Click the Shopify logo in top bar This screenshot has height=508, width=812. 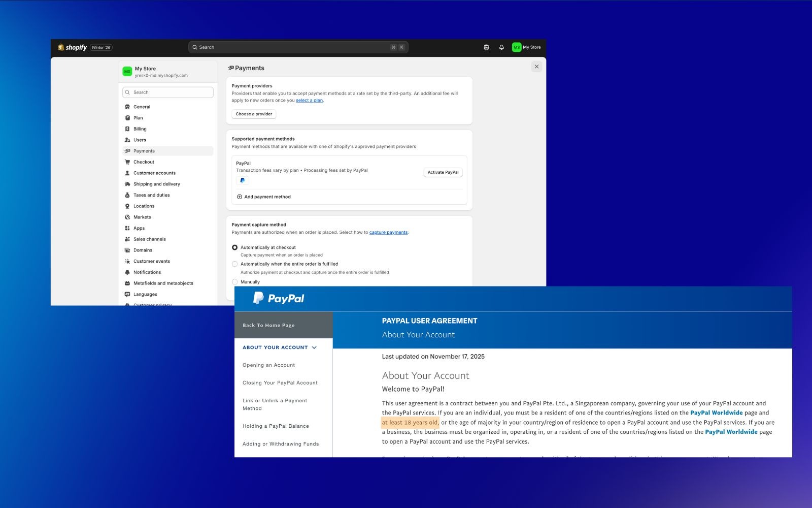pos(73,47)
